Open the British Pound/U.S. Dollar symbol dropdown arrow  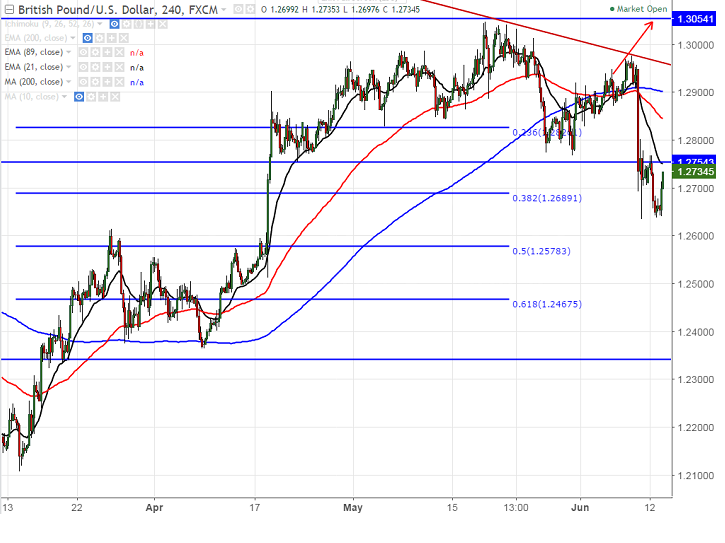pos(224,10)
